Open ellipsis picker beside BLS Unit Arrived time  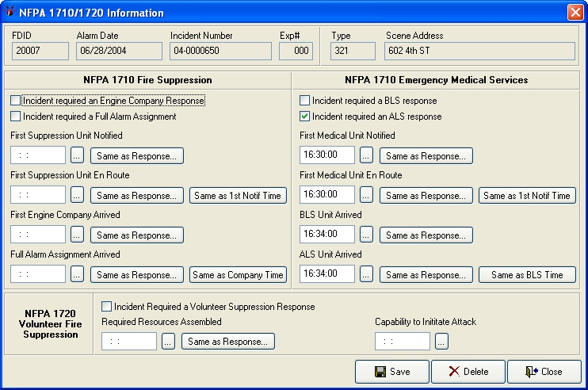[366, 235]
